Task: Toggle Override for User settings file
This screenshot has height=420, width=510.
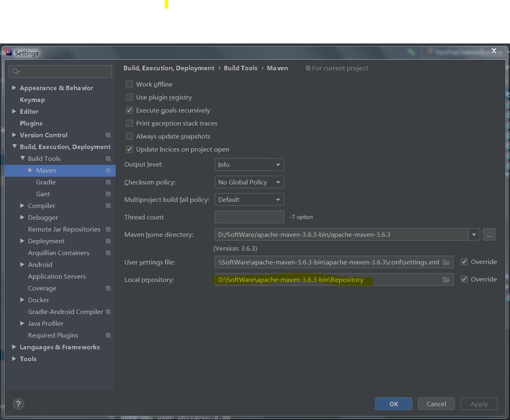Action: pyautogui.click(x=464, y=262)
